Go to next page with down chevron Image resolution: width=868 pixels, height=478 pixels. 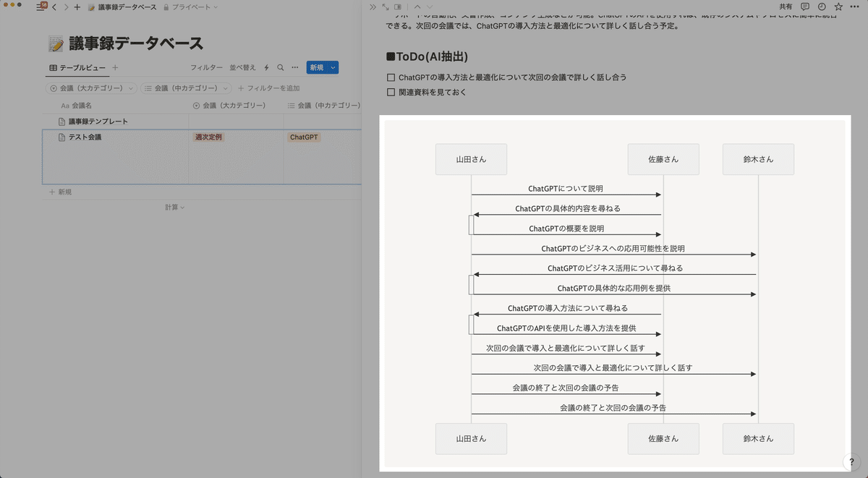[x=429, y=7]
